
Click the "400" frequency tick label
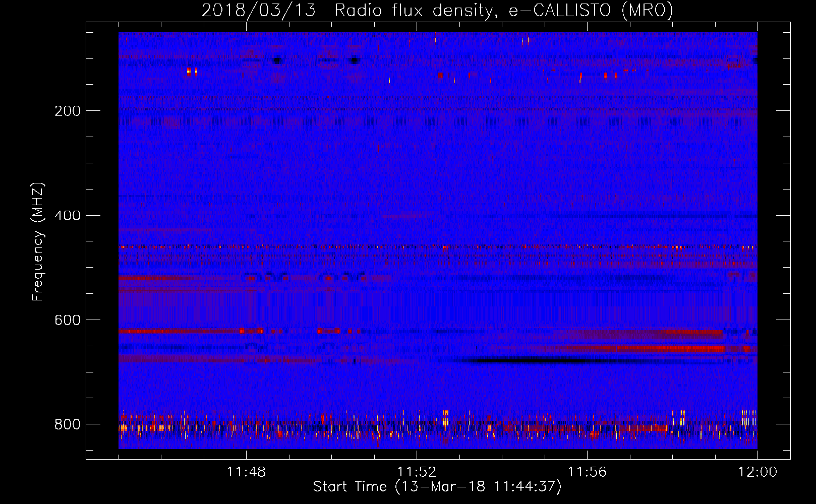68,216
